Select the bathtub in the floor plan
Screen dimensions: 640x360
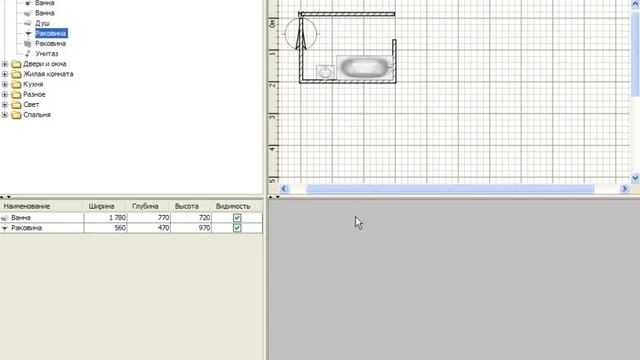click(364, 67)
